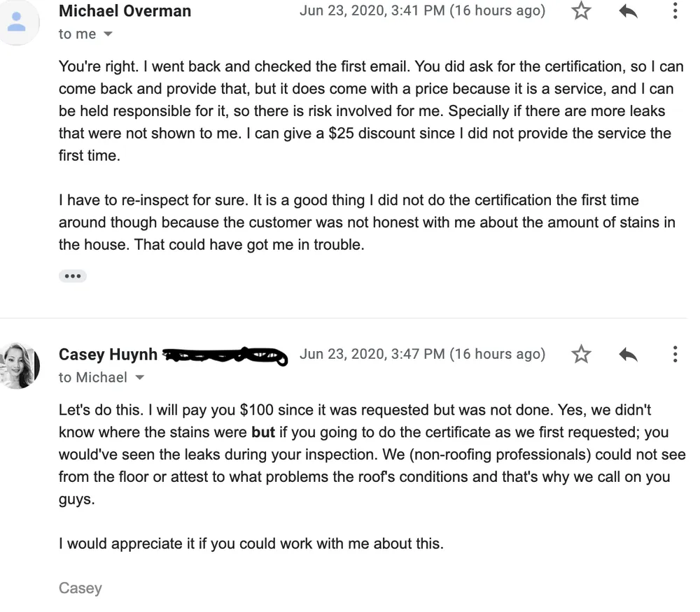Image resolution: width=700 pixels, height=612 pixels.
Task: Star Casey Huynh's email
Action: pos(581,355)
